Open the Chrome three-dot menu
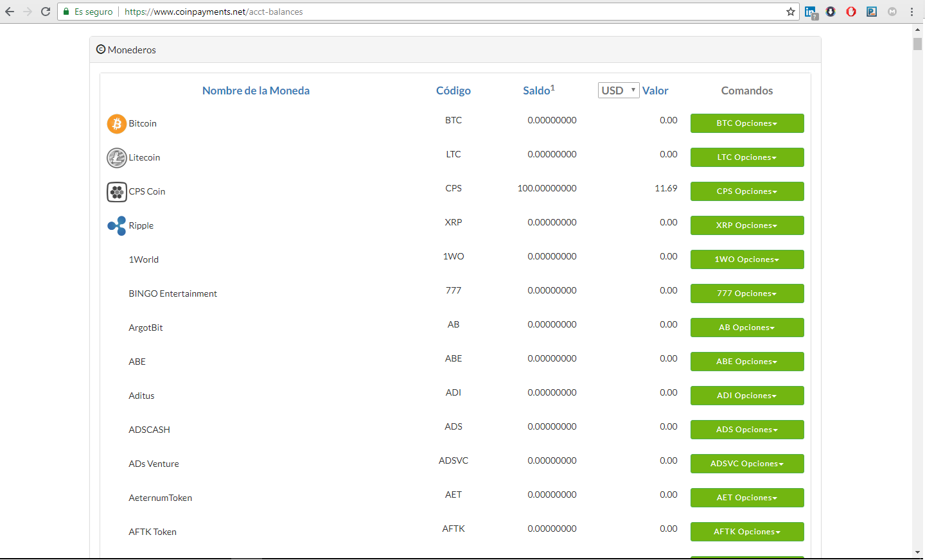Image resolution: width=925 pixels, height=560 pixels. pos(912,12)
